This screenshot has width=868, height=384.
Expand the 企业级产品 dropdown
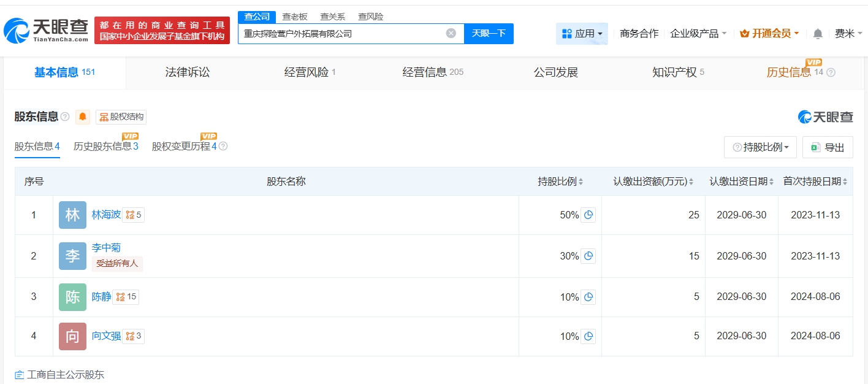pos(698,34)
